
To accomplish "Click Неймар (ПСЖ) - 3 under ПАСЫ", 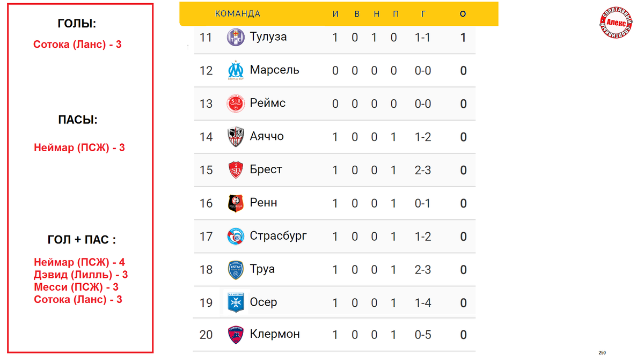I will click(x=79, y=147).
